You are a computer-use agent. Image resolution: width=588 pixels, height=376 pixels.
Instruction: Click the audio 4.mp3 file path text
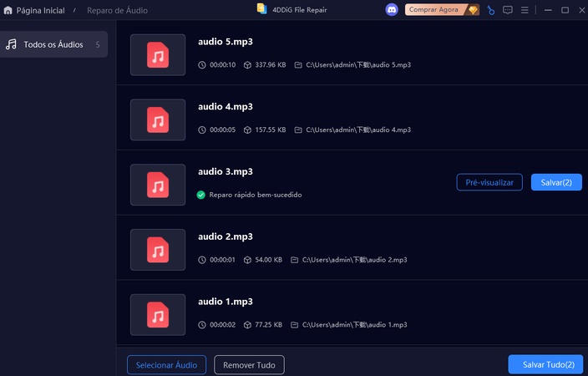pyautogui.click(x=358, y=130)
